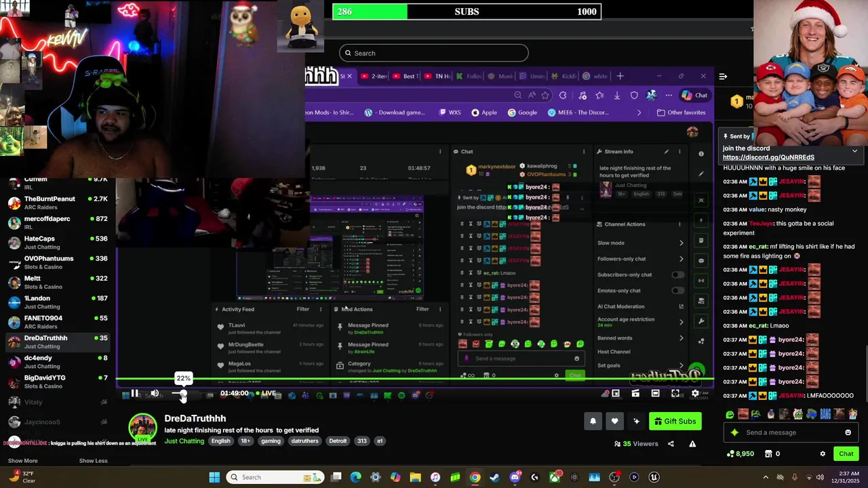The image size is (868, 488).
Task: Expand the Banned words setting
Action: pyautogui.click(x=641, y=338)
